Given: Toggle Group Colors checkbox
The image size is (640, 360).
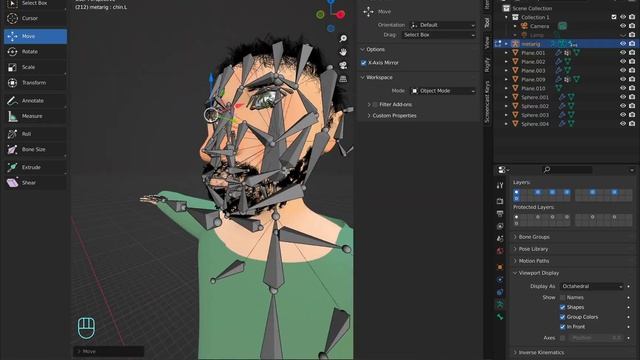Looking at the screenshot, I should [x=562, y=317].
